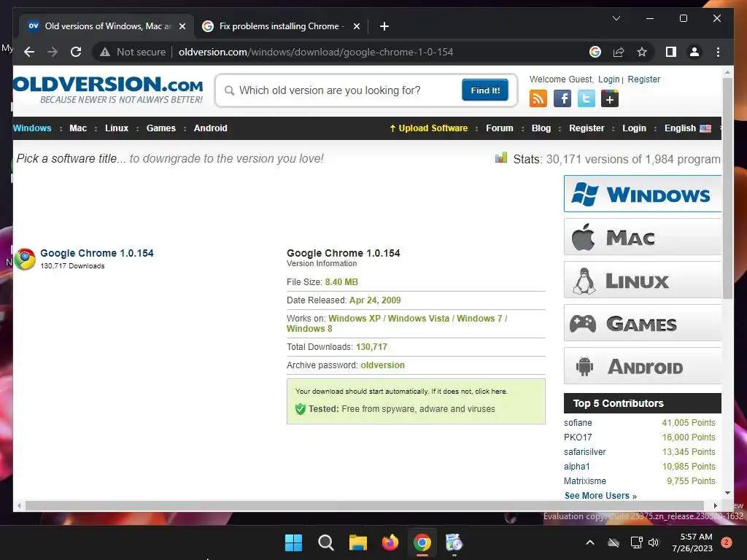747x560 pixels.
Task: Click the Google Plus share icon
Action: [609, 98]
